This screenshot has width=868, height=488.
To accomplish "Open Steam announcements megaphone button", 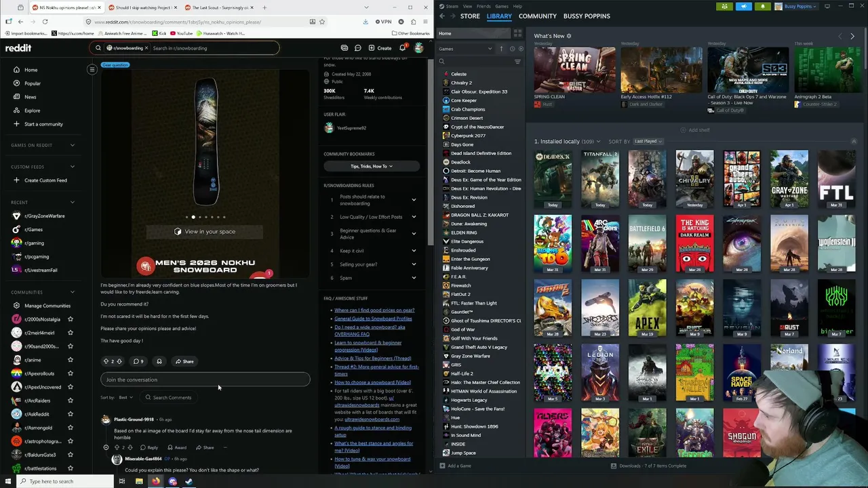I will coord(744,6).
